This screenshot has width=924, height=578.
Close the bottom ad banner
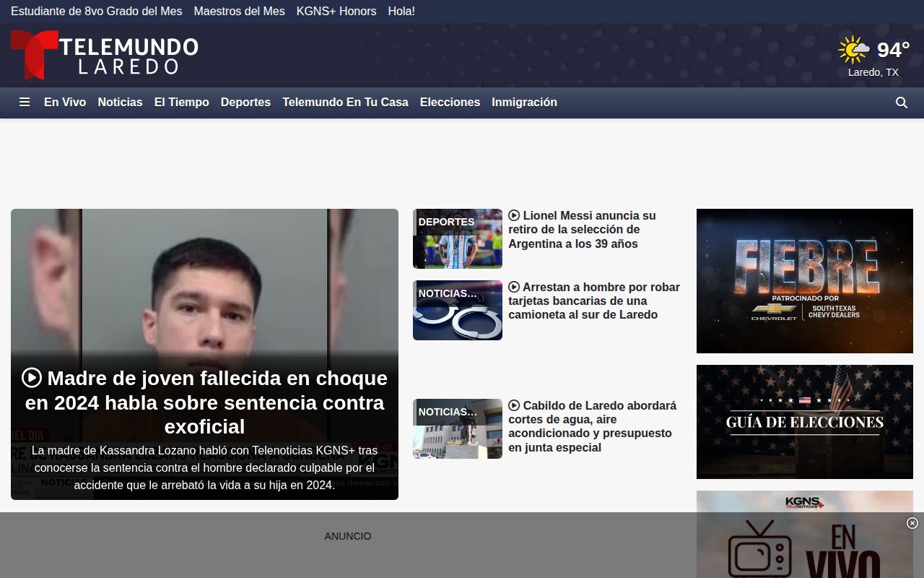(x=912, y=523)
